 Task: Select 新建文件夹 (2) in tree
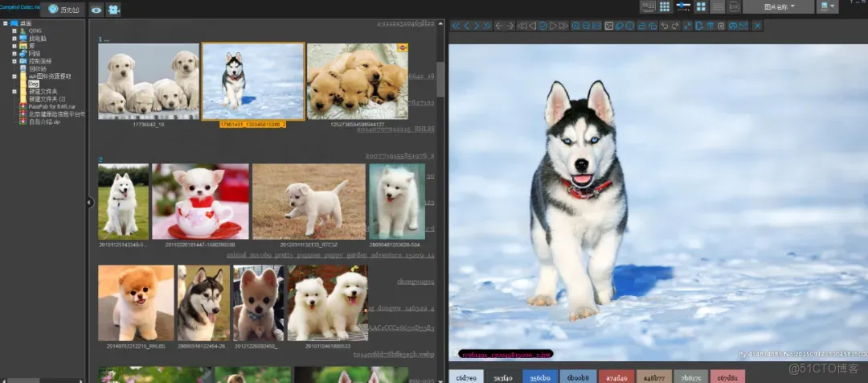coord(47,99)
